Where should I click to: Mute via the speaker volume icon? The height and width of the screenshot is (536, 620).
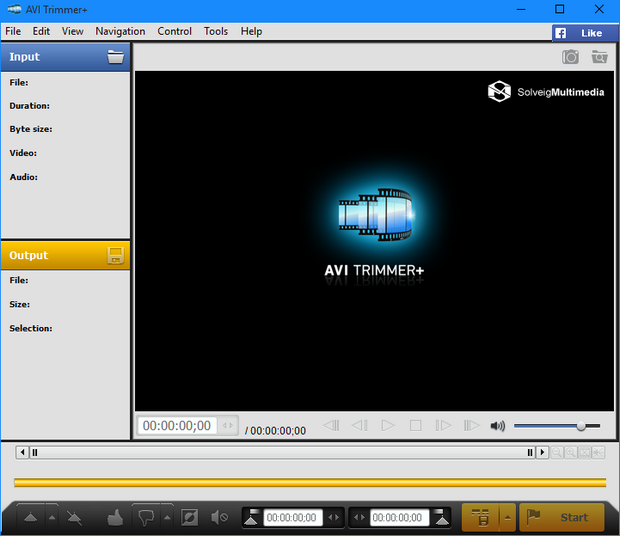pos(498,426)
